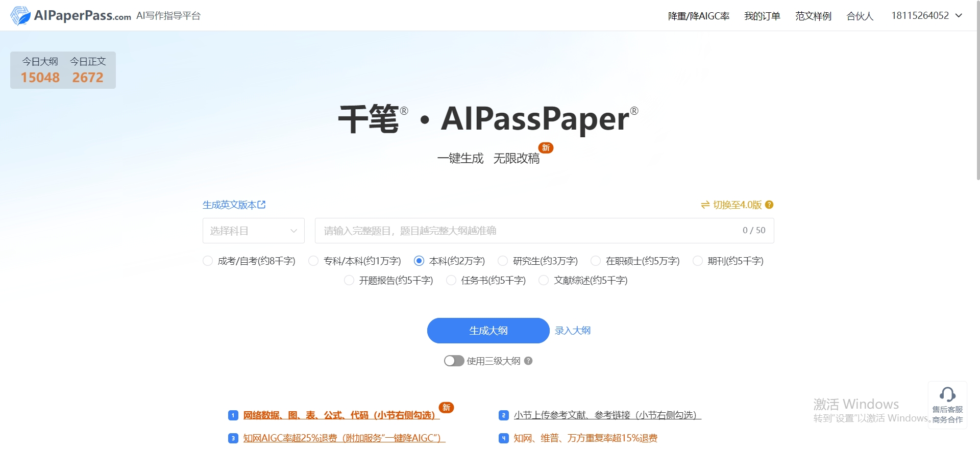
Task: Click the 18115264052 account number
Action: [x=920, y=15]
